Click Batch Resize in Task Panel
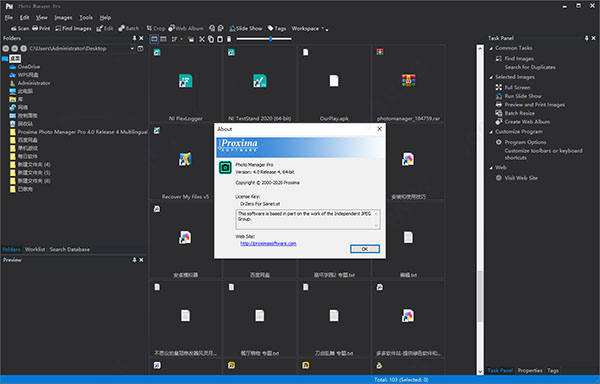 [519, 113]
